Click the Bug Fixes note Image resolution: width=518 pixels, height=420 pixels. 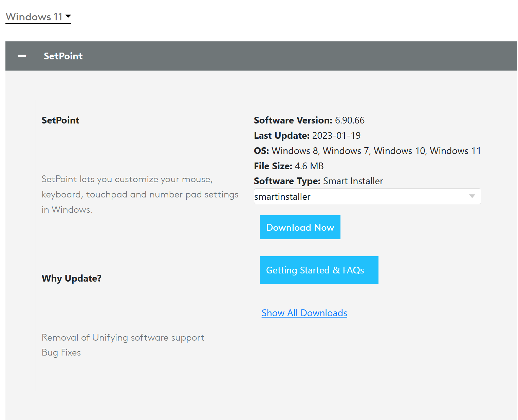[61, 352]
